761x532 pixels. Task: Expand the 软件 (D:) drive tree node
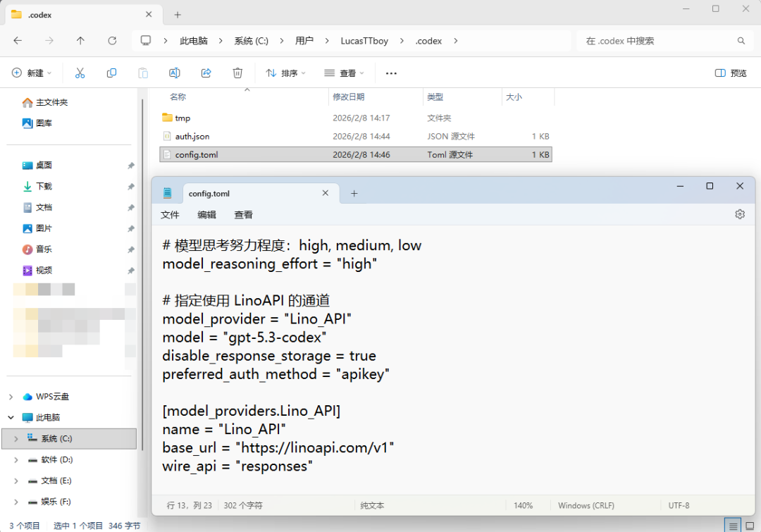(16, 459)
